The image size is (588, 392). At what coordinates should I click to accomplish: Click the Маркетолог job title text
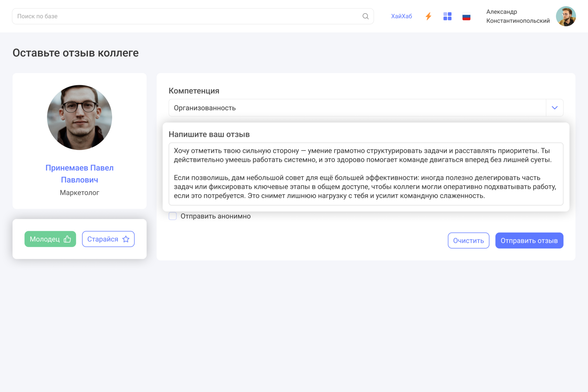[x=79, y=192]
